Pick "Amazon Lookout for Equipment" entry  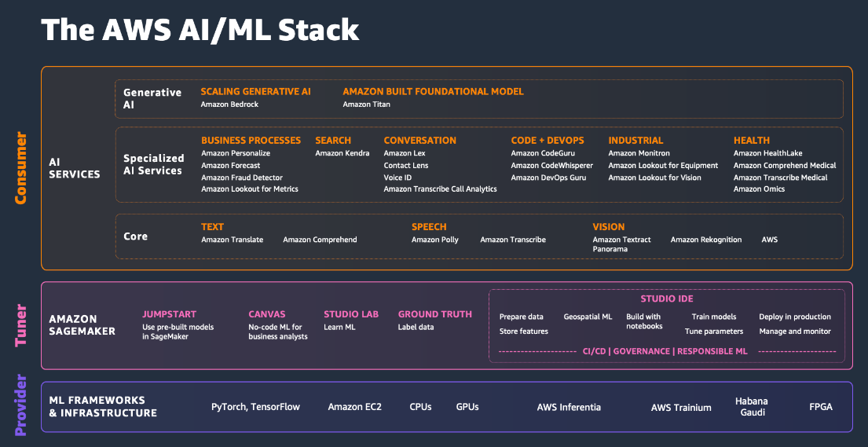(x=663, y=165)
